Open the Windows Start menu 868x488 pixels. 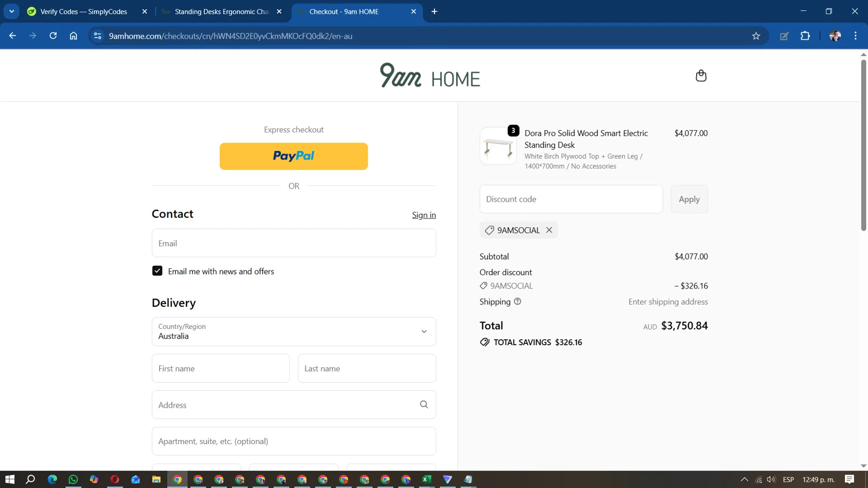click(x=10, y=479)
